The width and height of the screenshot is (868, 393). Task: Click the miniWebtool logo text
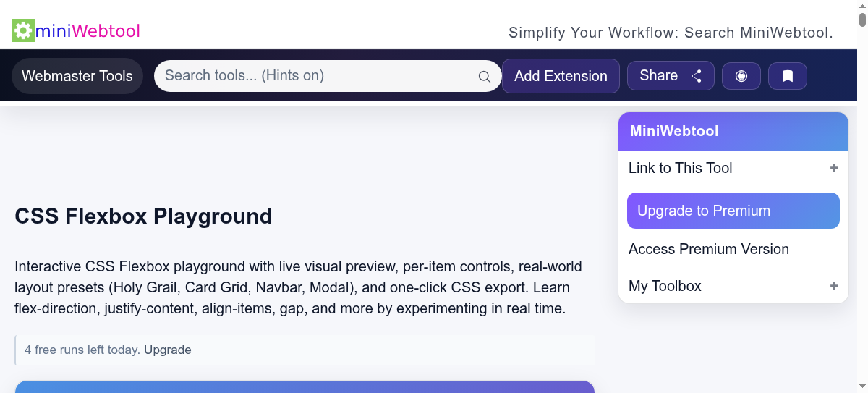tap(88, 30)
